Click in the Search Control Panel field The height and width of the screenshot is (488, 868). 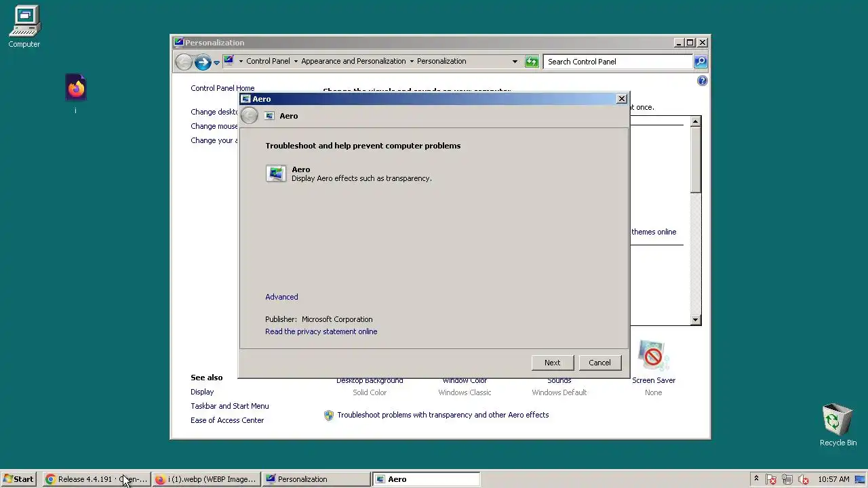[x=618, y=62]
